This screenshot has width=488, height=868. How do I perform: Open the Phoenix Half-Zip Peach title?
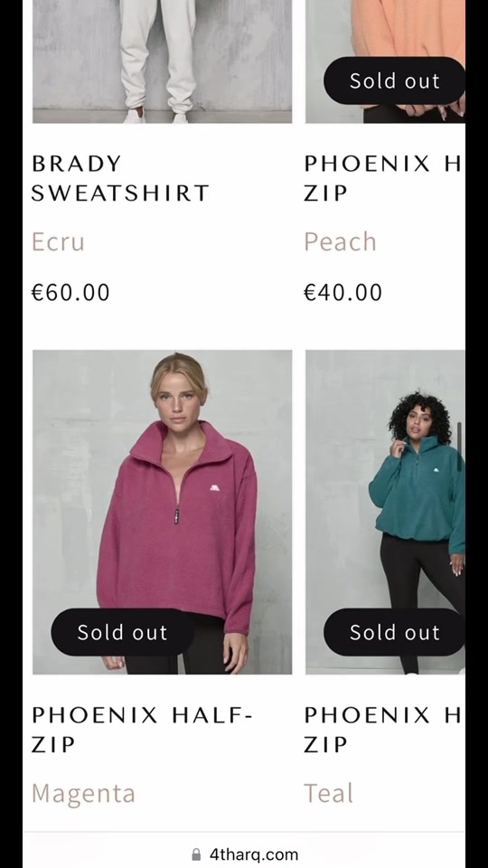click(x=384, y=178)
